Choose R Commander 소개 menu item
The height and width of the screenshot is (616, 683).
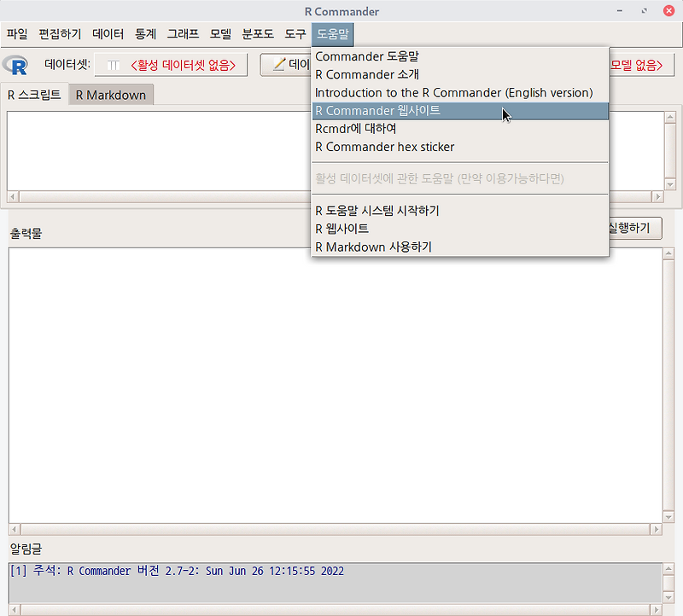[x=361, y=74]
